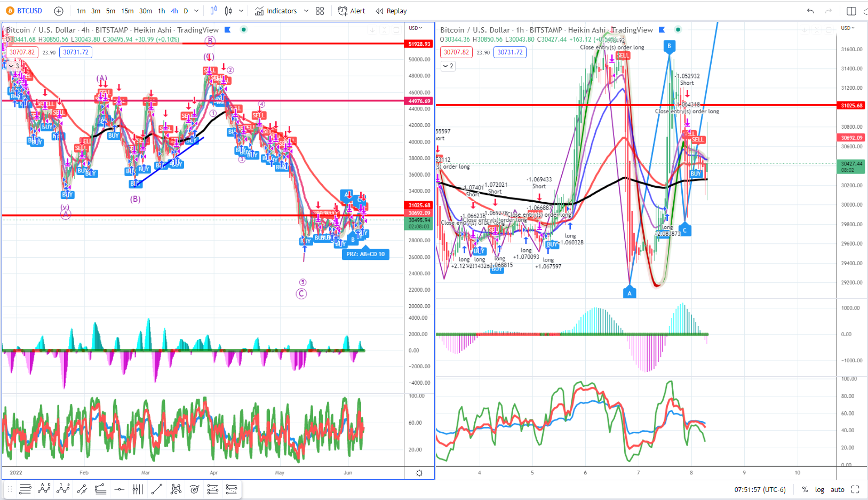Viewport: 868px width, 500px height.
Task: Select the Trend-Based Fib Extension tool
Action: [100, 489]
